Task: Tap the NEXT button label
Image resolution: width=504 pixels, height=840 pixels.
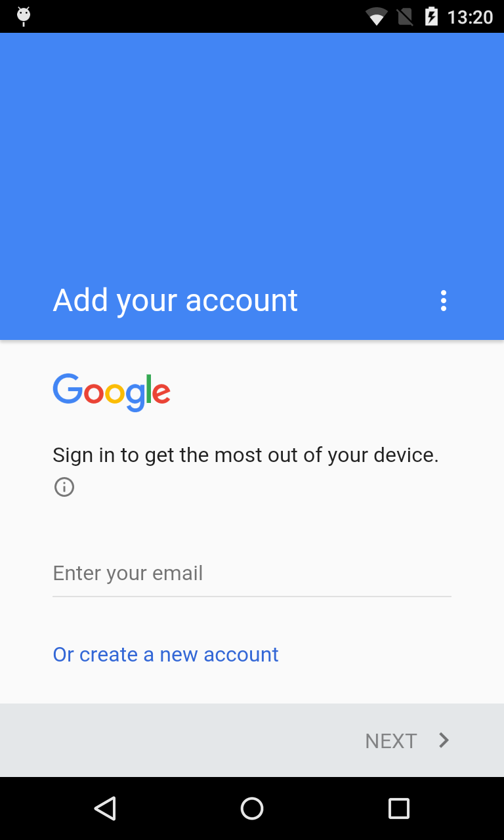Action: 391,741
